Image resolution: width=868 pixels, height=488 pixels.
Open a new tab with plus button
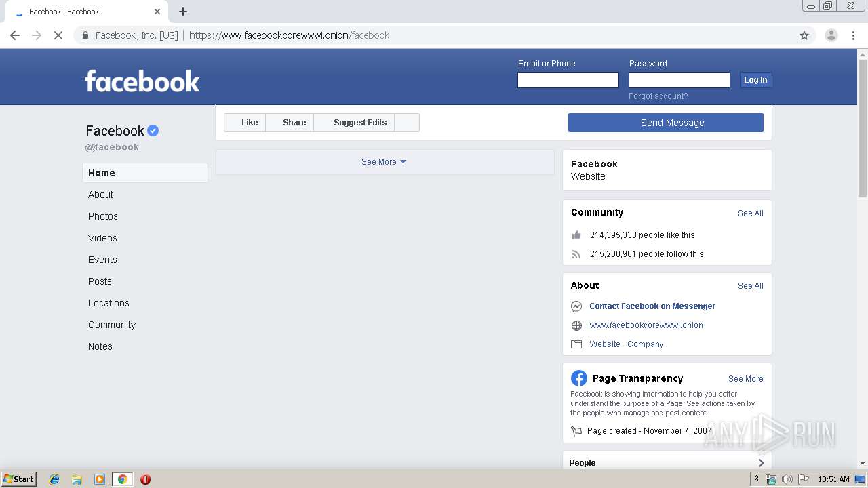coord(183,12)
